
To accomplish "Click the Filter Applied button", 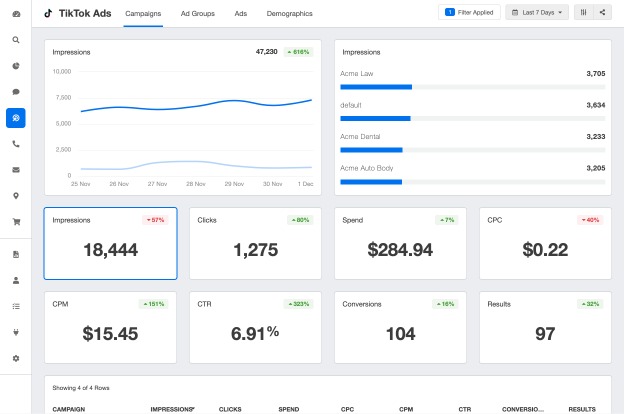I will point(469,13).
